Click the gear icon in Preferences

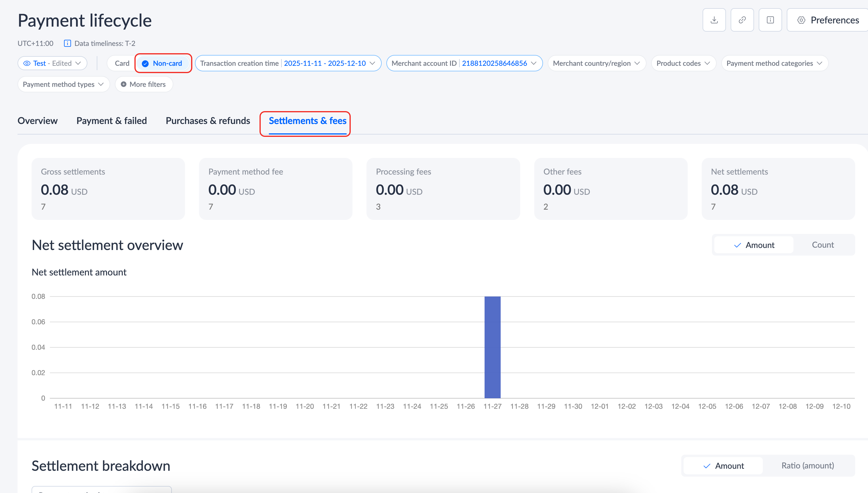(x=801, y=20)
